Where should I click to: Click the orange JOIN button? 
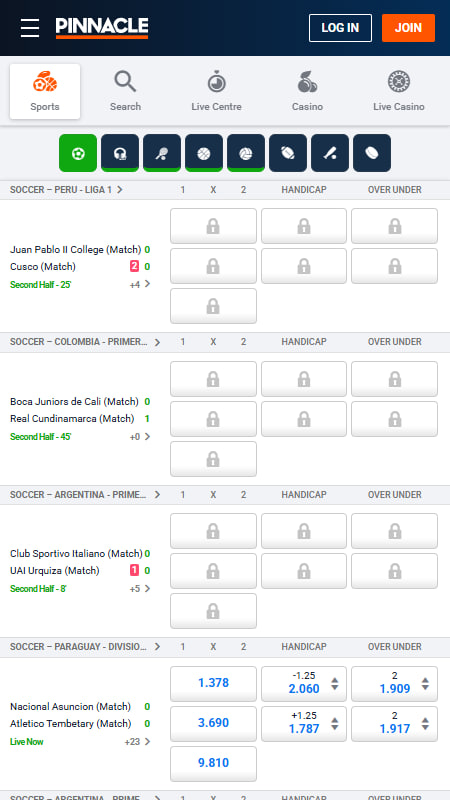(x=408, y=28)
